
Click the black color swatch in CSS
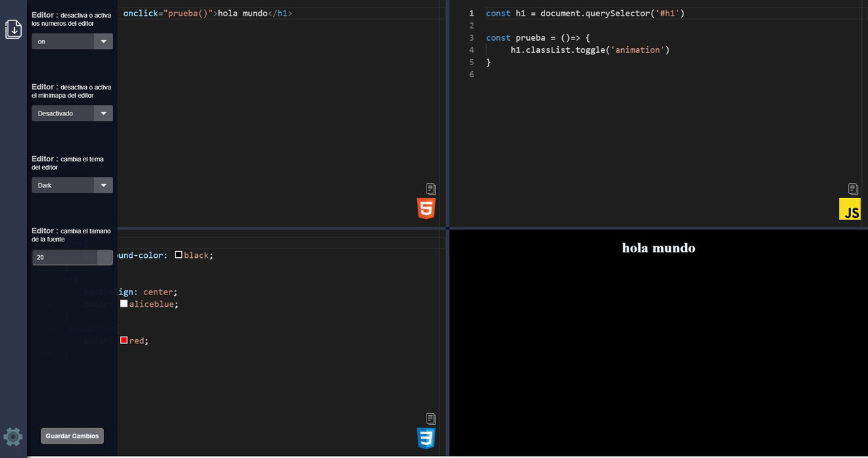pyautogui.click(x=178, y=255)
